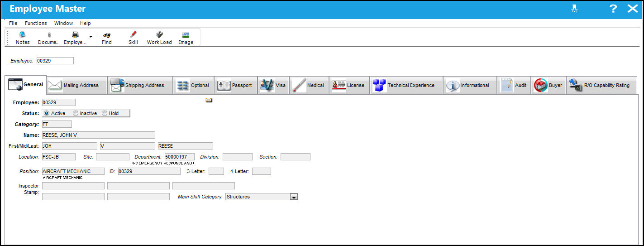Open the Documents paperclip icon
Screen dimensions: 644x246
coord(49,38)
